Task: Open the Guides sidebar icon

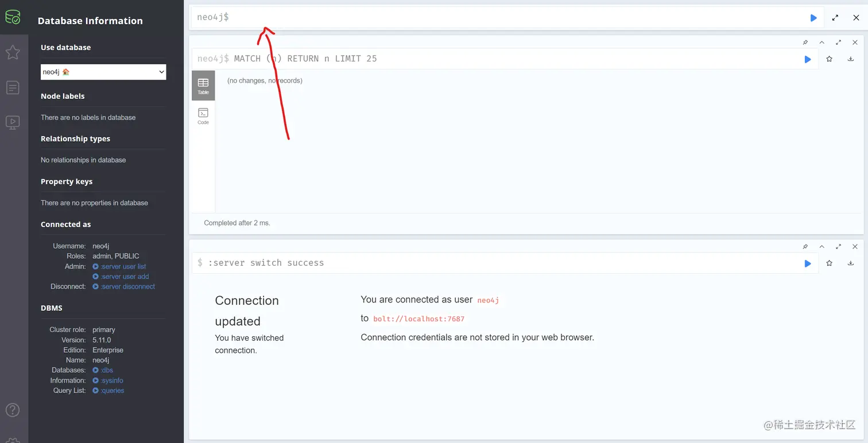Action: click(x=13, y=122)
